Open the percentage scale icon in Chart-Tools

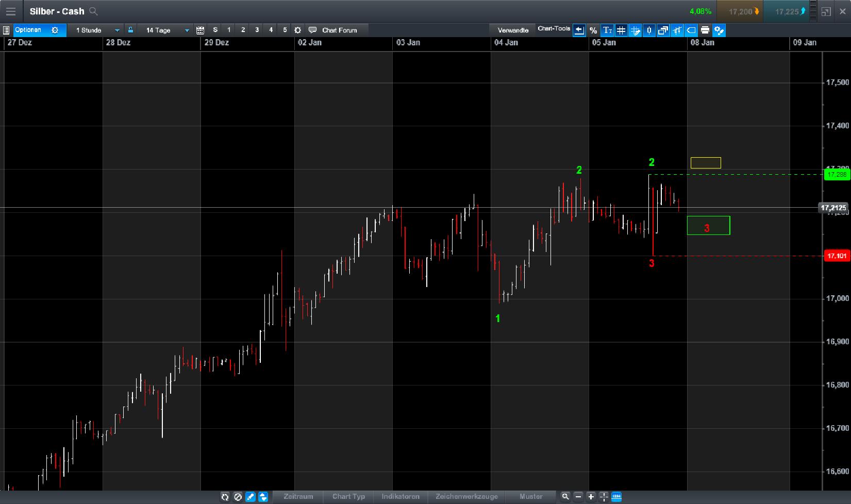pos(593,30)
